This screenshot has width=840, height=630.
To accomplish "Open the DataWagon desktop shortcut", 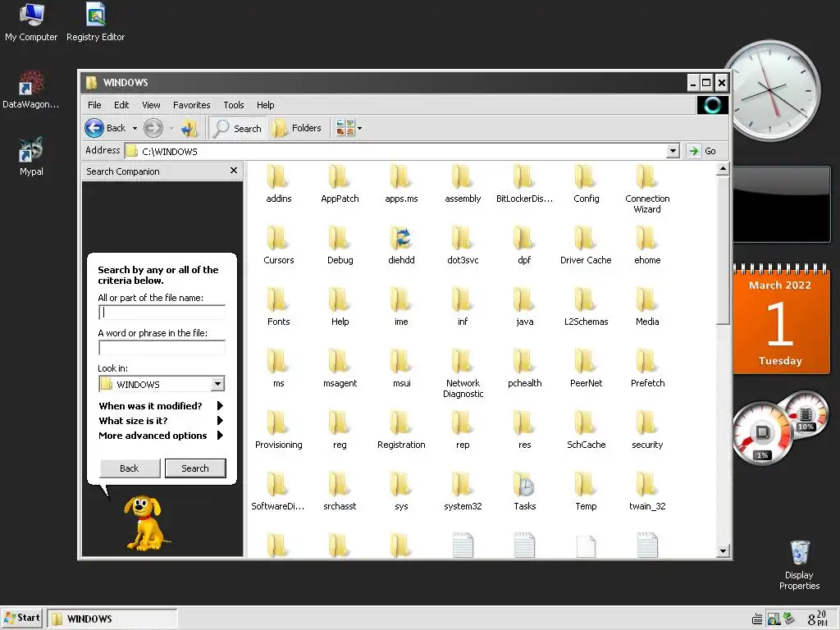I will tap(31, 89).
